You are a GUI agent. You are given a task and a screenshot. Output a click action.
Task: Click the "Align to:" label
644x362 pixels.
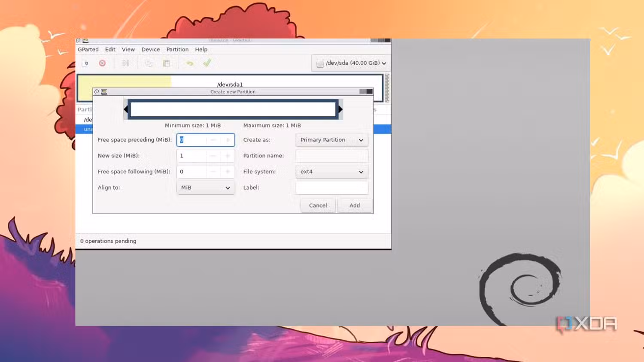(x=109, y=187)
